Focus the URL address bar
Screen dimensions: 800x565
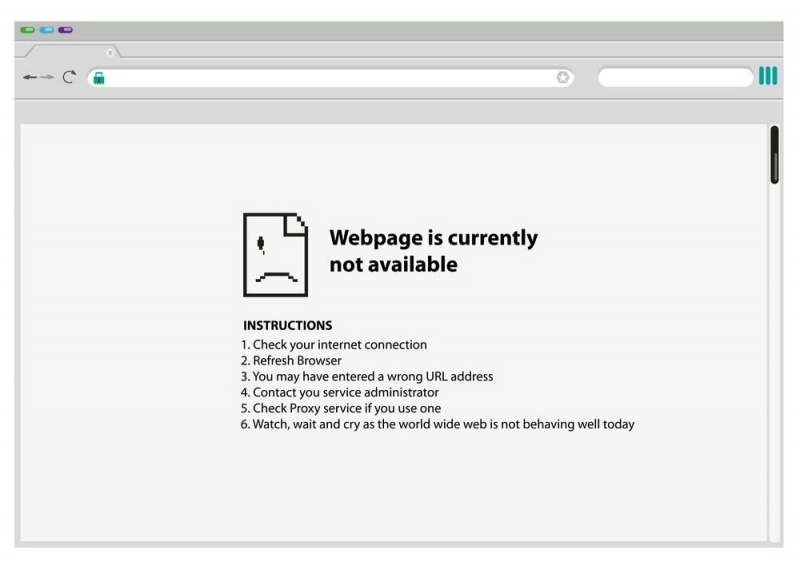point(331,78)
